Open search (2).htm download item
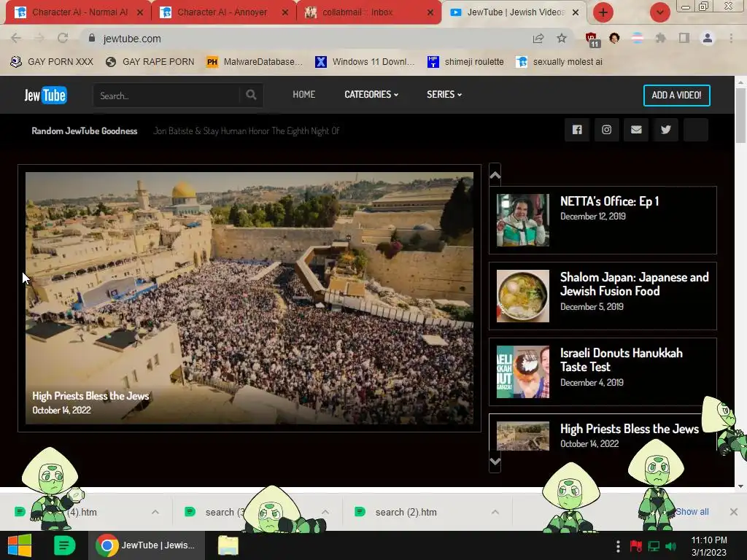Image resolution: width=747 pixels, height=560 pixels. pos(406,512)
